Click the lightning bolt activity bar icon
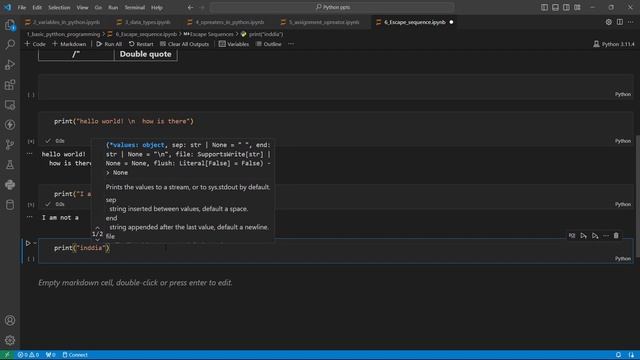 pos(10,125)
